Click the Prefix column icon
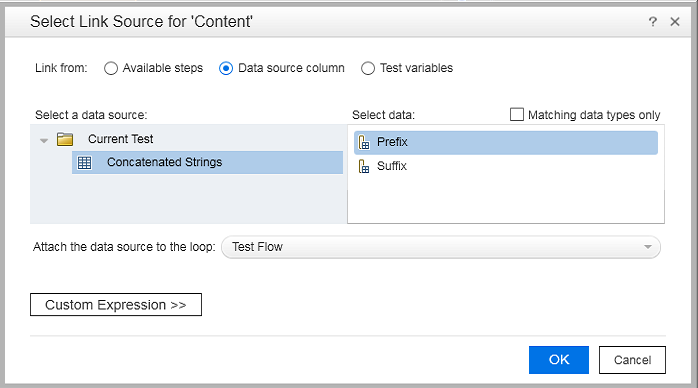The width and height of the screenshot is (698, 388). pyautogui.click(x=364, y=142)
